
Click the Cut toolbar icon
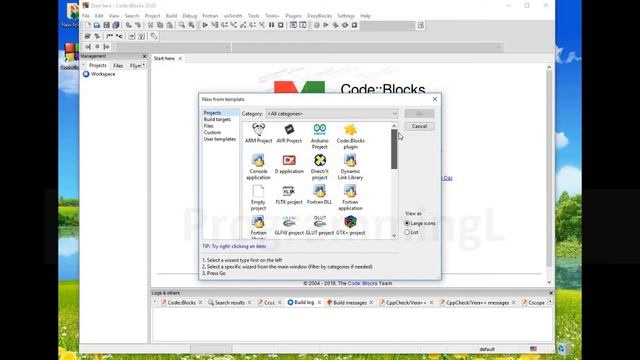pyautogui.click(x=151, y=25)
